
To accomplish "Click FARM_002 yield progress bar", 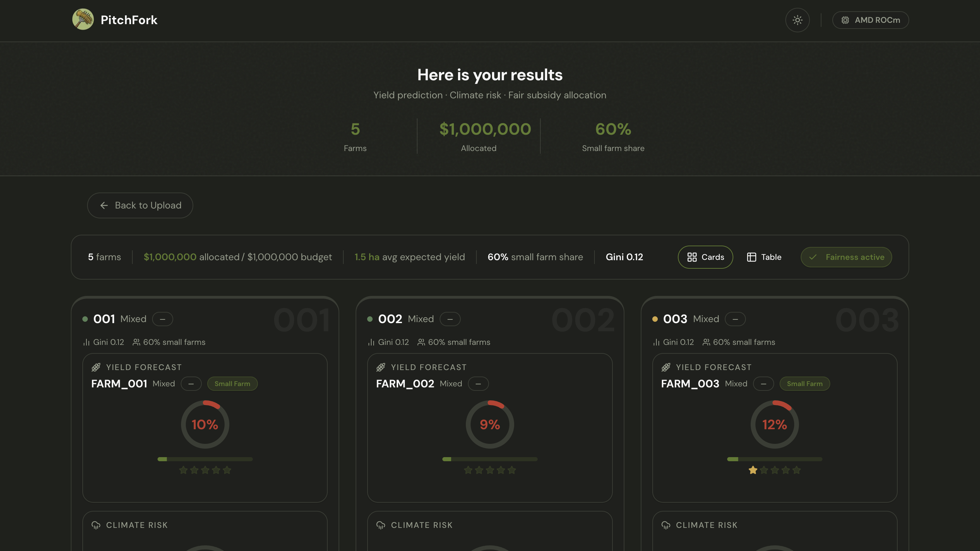I will [x=490, y=459].
